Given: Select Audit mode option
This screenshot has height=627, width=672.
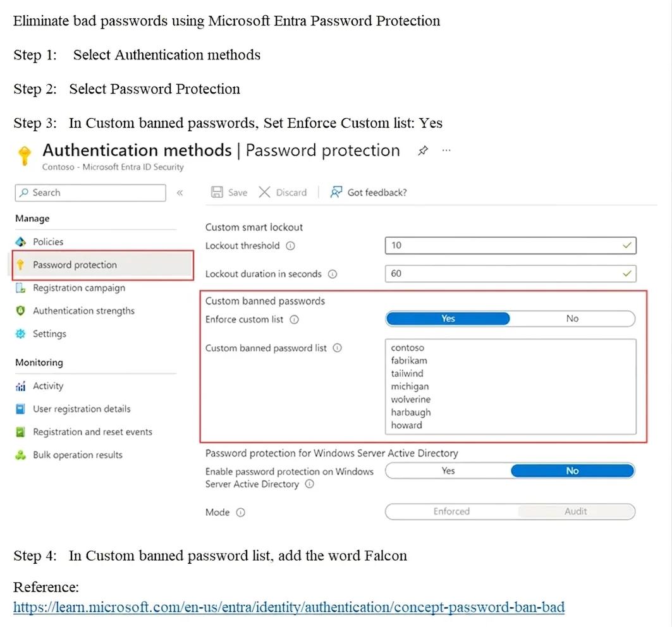Looking at the screenshot, I should tap(575, 511).
